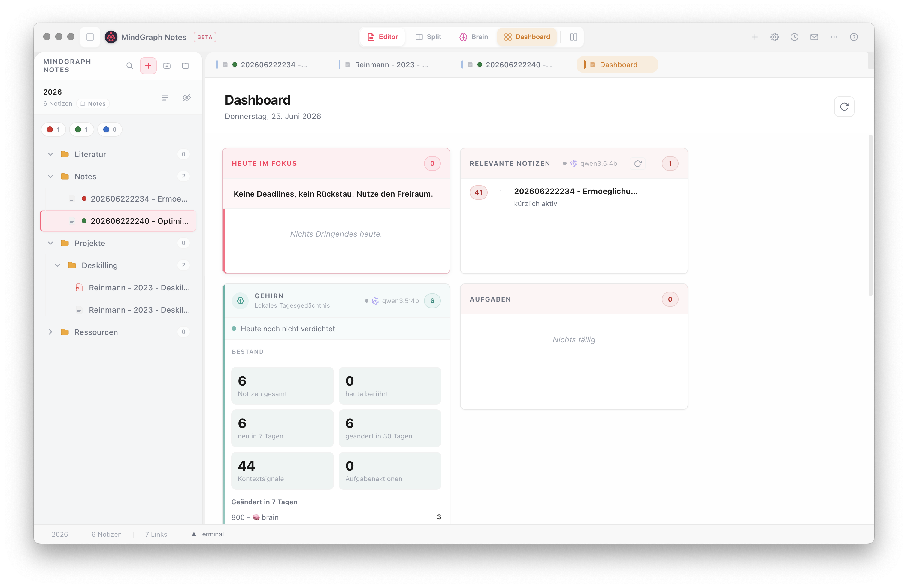Open search in the notes sidebar
Viewport: 908px width, 588px height.
[x=130, y=66]
